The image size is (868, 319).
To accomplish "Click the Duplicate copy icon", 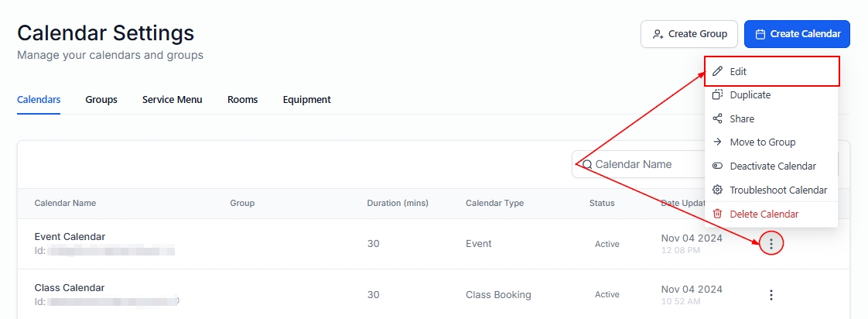I will pyautogui.click(x=717, y=95).
